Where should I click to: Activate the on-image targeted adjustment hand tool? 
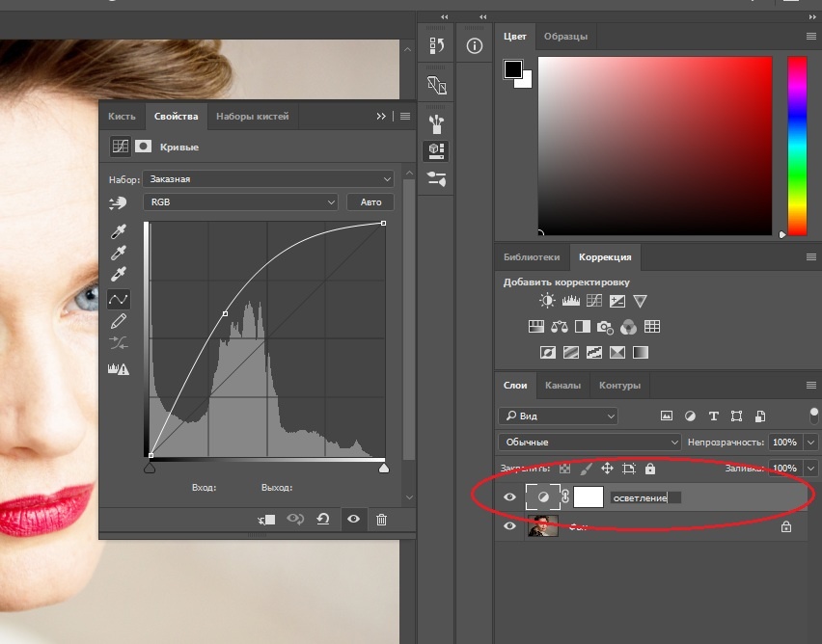[x=118, y=202]
